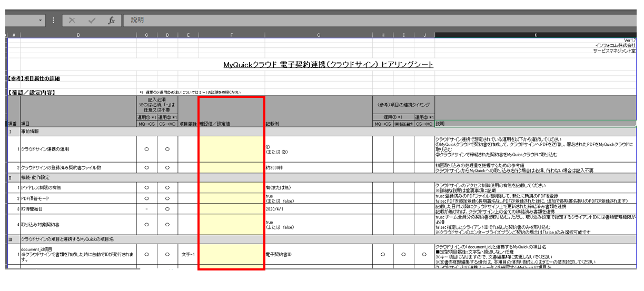Click the 電子契約書ID example cell
The width and height of the screenshot is (644, 291).
[x=319, y=254]
